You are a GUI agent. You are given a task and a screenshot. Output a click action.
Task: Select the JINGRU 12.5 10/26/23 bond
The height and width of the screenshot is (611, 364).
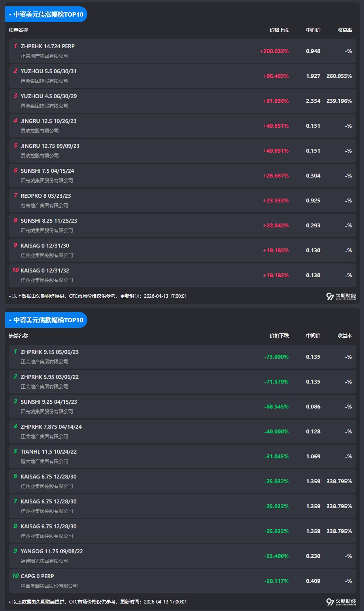tap(49, 121)
